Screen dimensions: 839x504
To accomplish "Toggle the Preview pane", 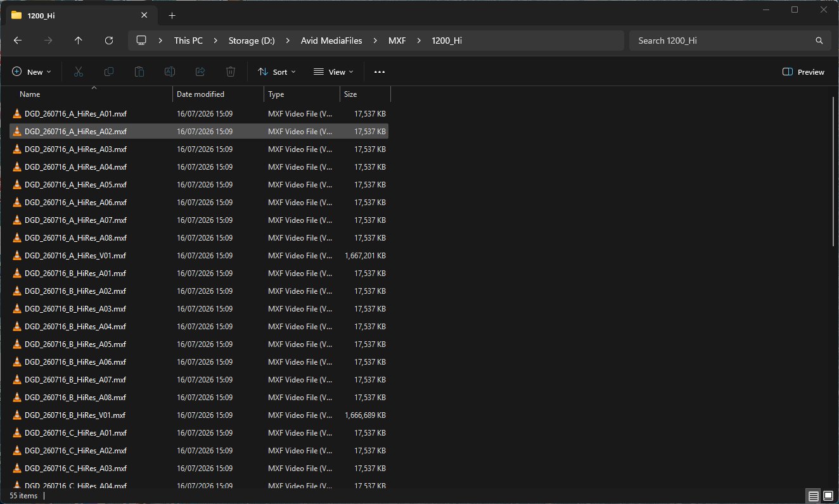I will pos(804,72).
